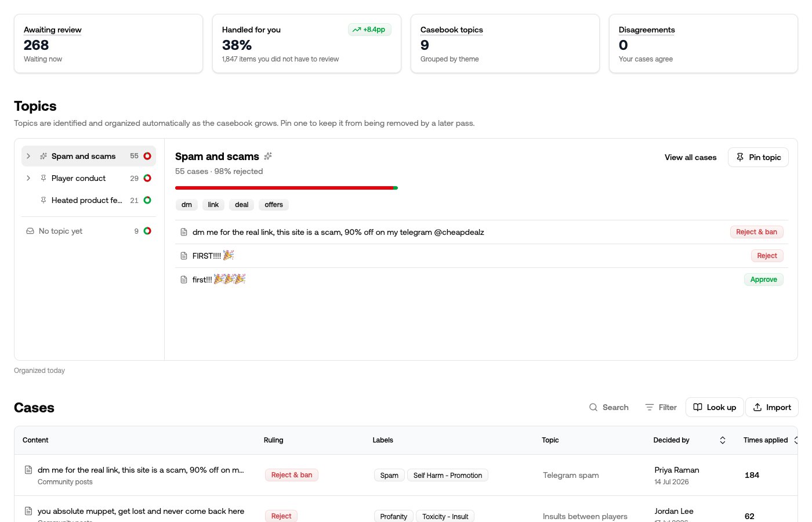This screenshot has height=522, width=812.
Task: Click the green trend arrow +8.4pp badge
Action: [x=369, y=30]
